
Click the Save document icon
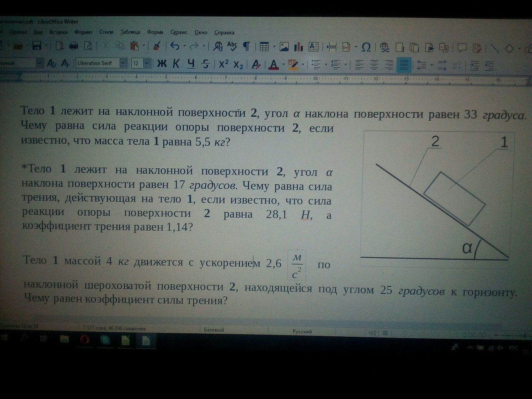(x=37, y=46)
